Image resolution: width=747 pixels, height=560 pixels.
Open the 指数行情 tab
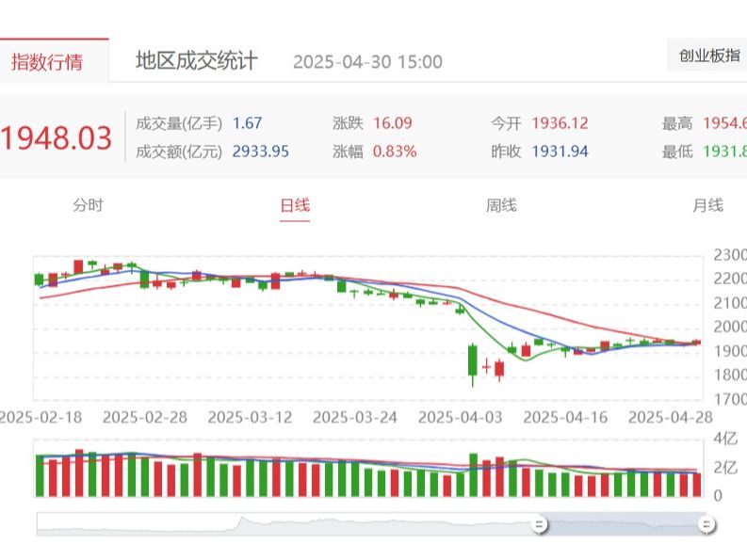[x=47, y=62]
